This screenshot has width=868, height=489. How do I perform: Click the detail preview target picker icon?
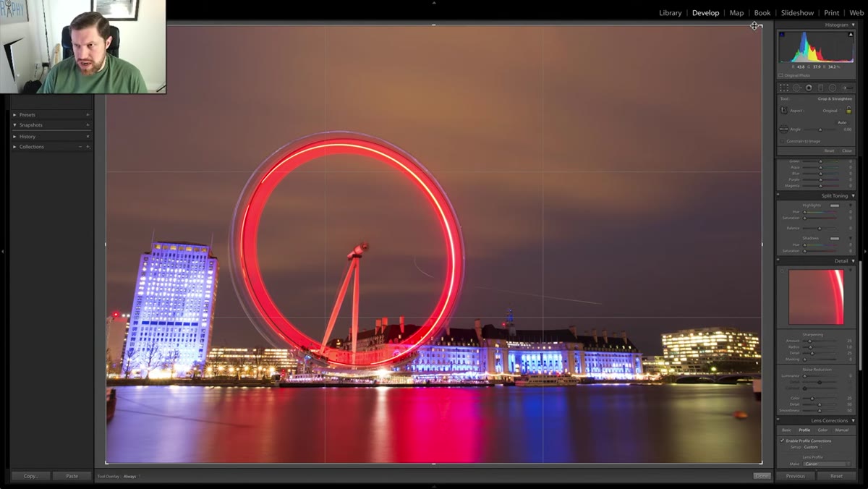point(782,271)
